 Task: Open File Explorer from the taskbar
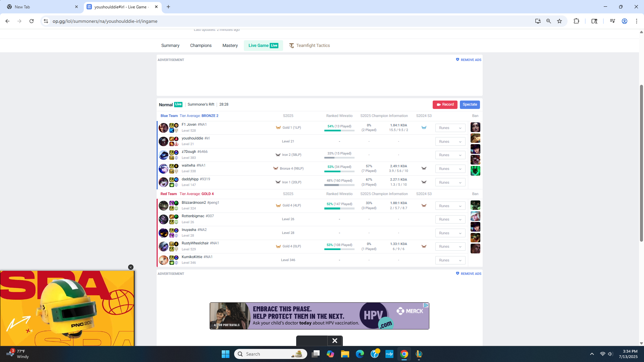(345, 354)
